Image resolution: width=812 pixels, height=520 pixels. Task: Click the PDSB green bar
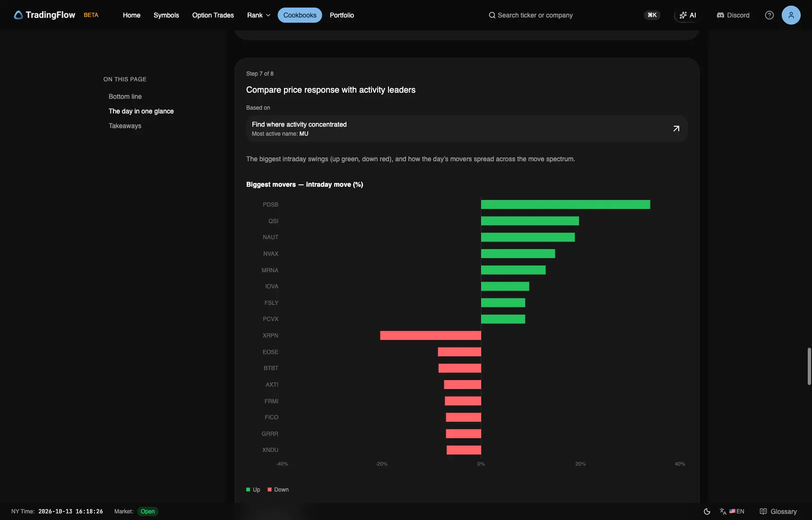pyautogui.click(x=566, y=205)
